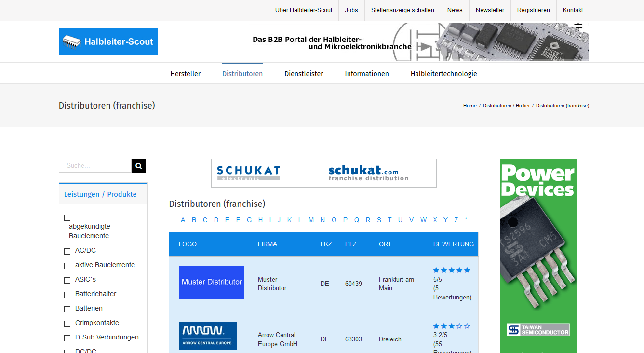
Task: Select the Distributoren menu item
Action: (242, 74)
